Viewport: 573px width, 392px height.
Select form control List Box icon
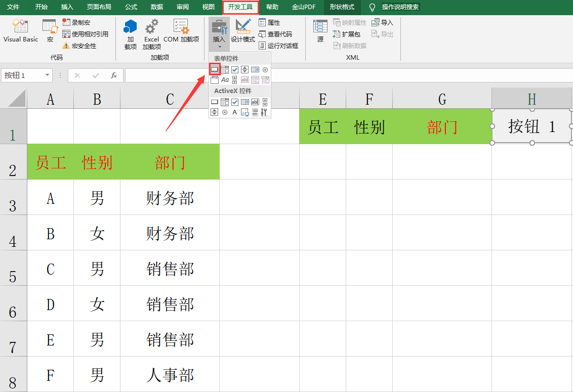(x=255, y=69)
